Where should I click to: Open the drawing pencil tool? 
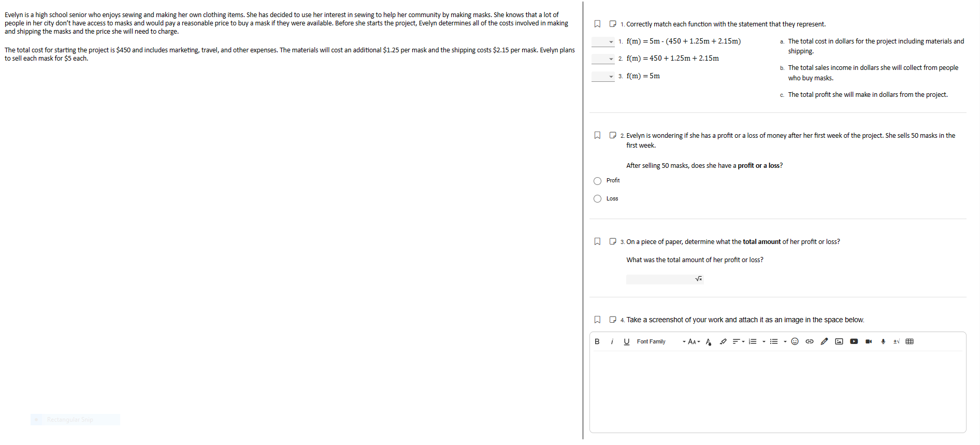pyautogui.click(x=824, y=341)
